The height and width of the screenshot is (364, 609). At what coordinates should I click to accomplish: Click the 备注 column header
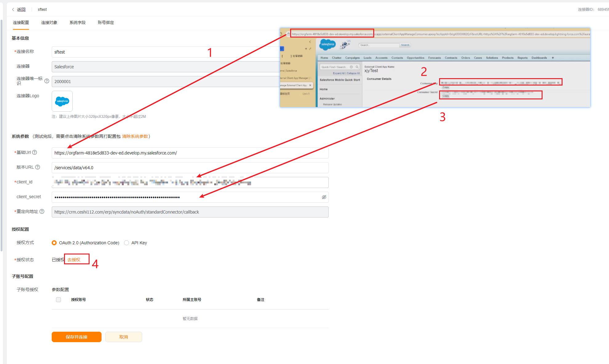pyautogui.click(x=261, y=300)
